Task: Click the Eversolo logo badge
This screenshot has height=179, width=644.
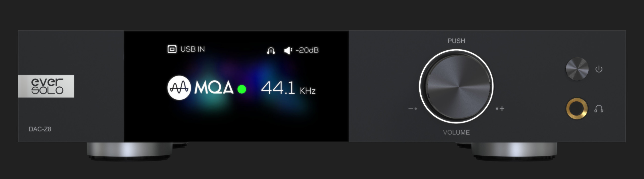Action: tap(46, 86)
